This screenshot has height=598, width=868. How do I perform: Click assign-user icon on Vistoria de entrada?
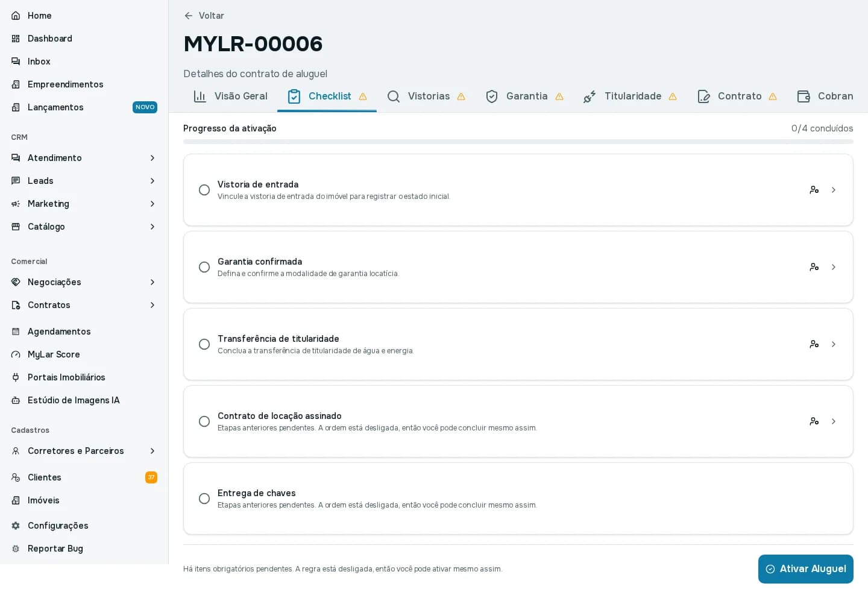tap(814, 190)
